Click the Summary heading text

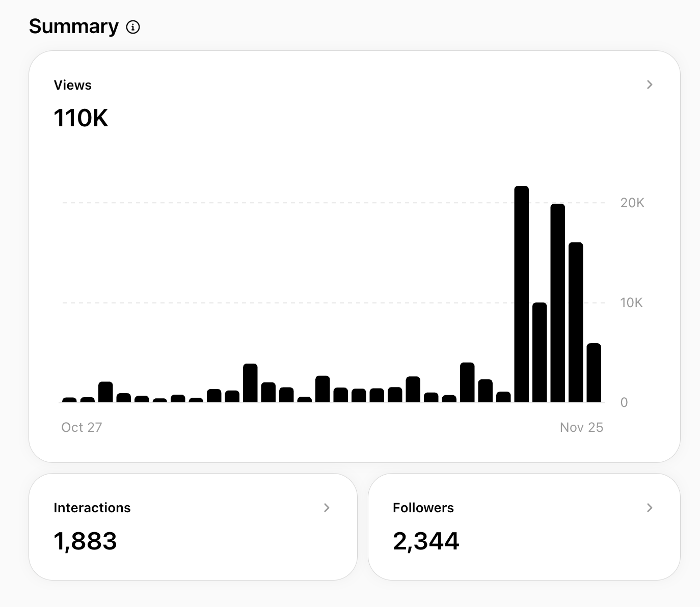click(x=74, y=26)
